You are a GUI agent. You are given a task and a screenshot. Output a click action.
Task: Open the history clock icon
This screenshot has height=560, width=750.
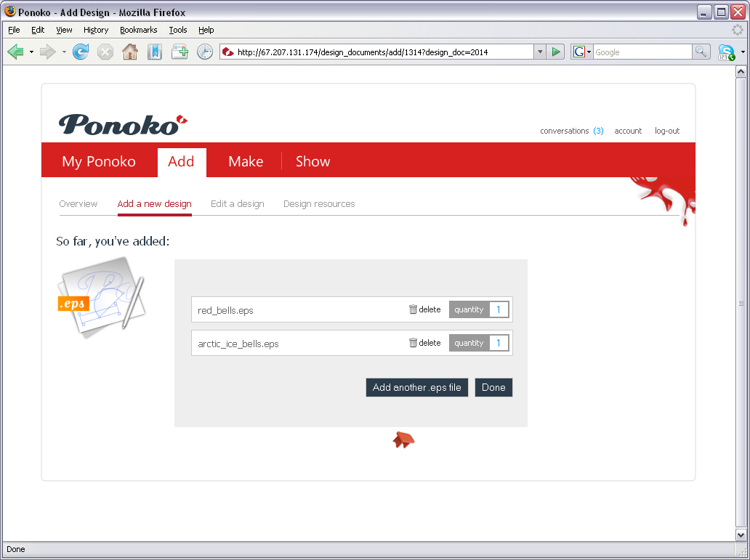pyautogui.click(x=205, y=52)
